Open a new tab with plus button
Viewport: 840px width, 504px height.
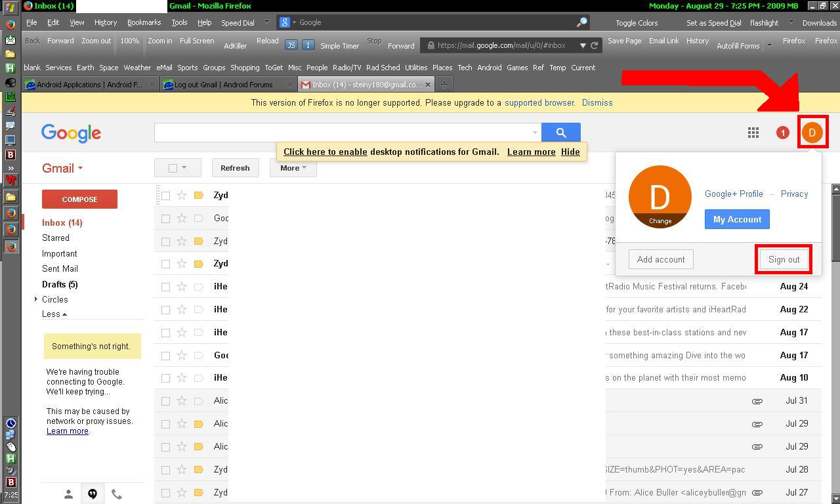click(x=444, y=85)
